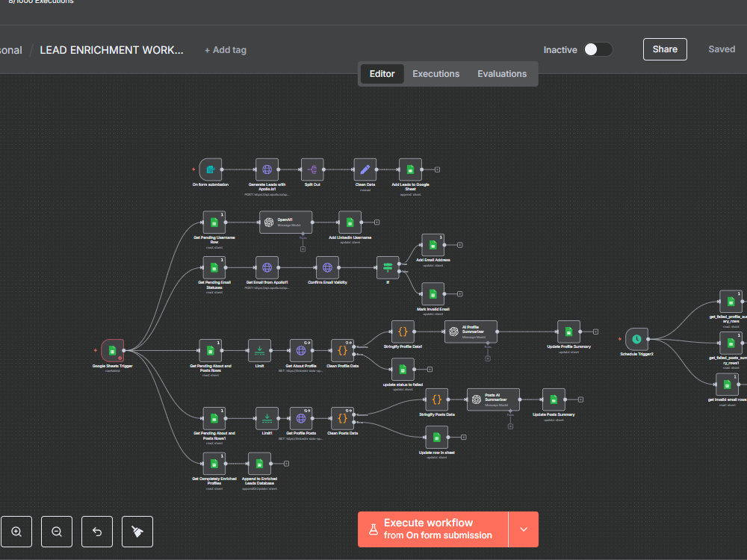This screenshot has height=560, width=747.
Task: Open Get Pending About and Posts Rows1 node
Action: coord(214,419)
